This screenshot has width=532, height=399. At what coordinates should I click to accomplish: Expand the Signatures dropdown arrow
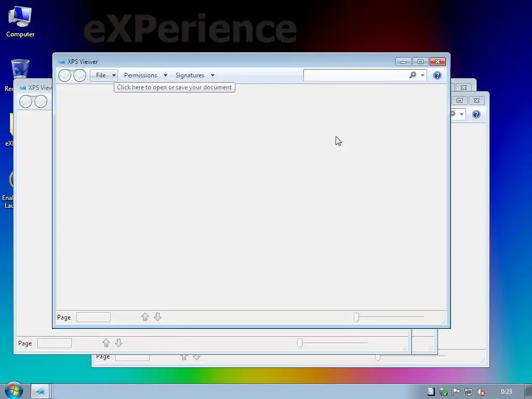click(212, 75)
